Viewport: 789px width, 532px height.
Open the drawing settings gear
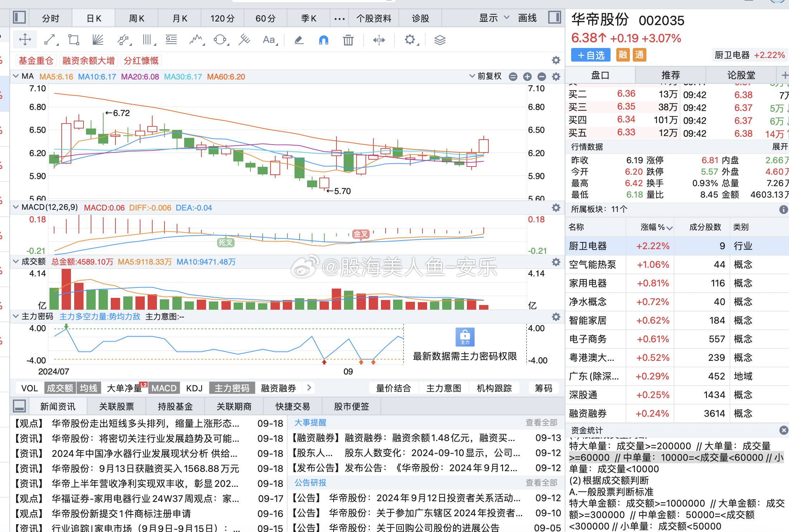coord(411,39)
